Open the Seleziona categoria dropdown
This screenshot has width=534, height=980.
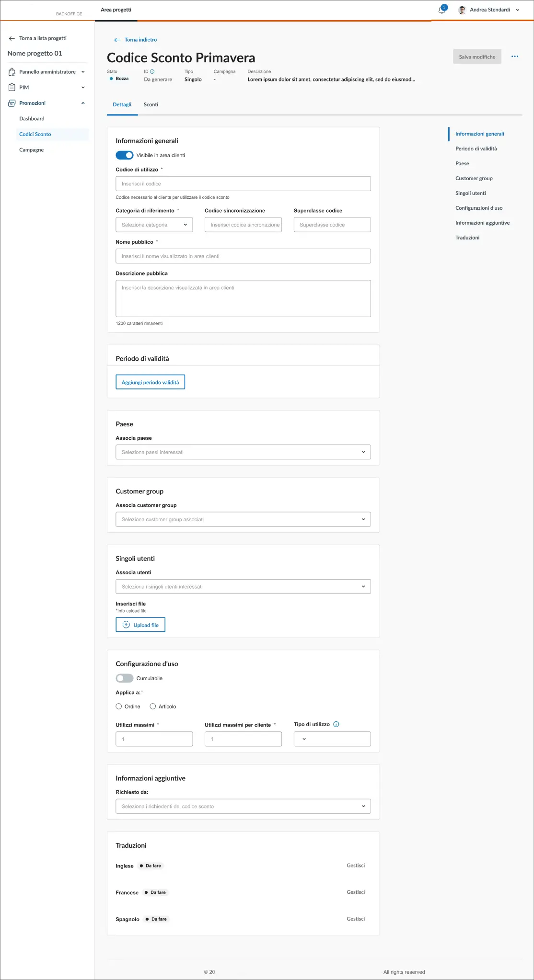154,225
